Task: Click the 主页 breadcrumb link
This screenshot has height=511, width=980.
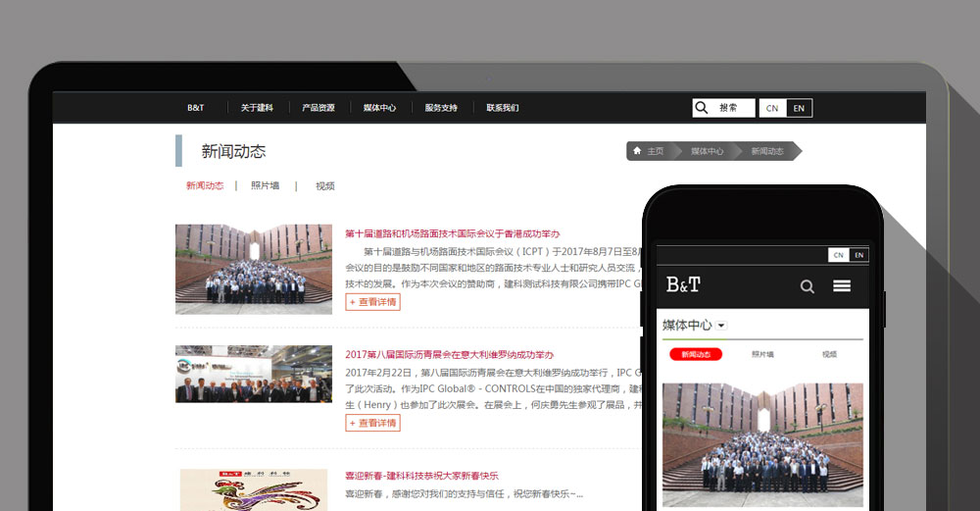Action: pos(655,151)
